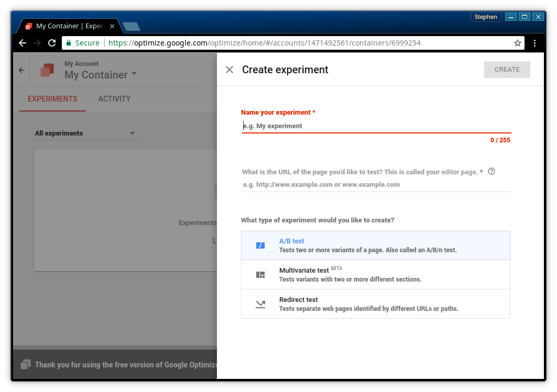Screen dimensions: 557x392
Task: Select the A/B test option
Action: [376, 245]
